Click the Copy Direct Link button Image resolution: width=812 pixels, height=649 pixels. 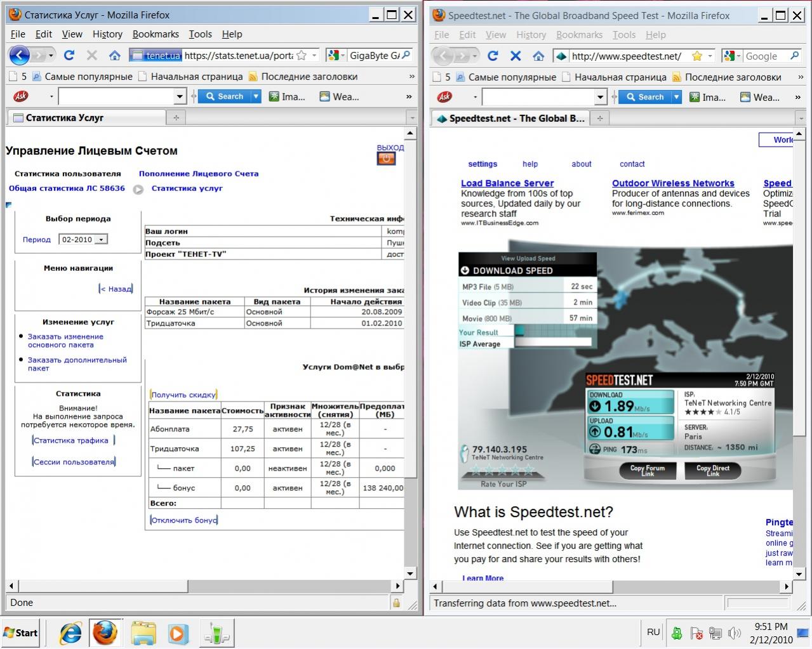(712, 471)
